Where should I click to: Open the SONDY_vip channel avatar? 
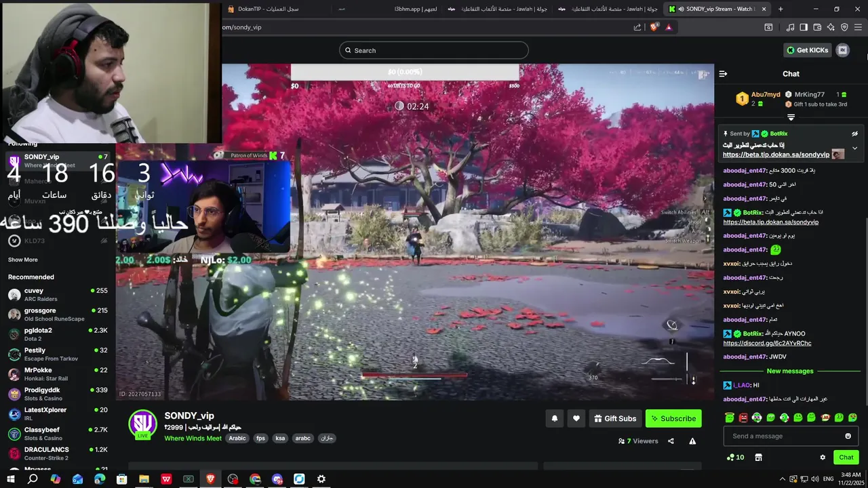point(143,424)
